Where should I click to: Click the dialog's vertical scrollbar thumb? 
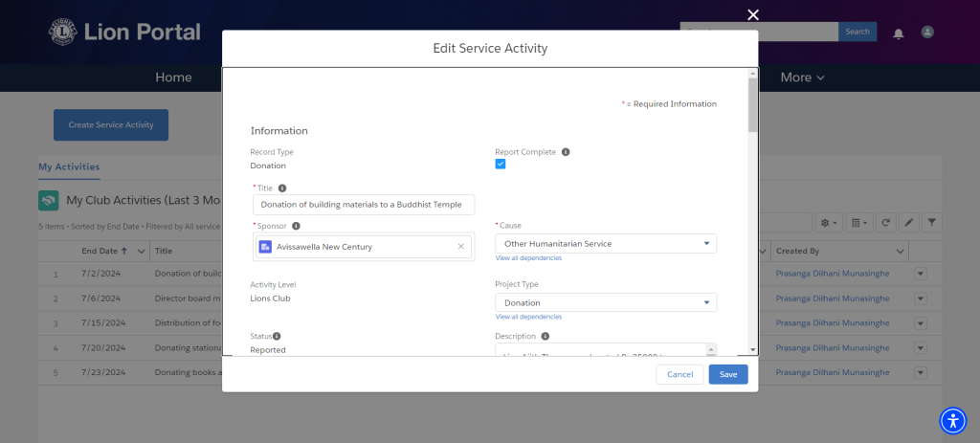pos(752,104)
